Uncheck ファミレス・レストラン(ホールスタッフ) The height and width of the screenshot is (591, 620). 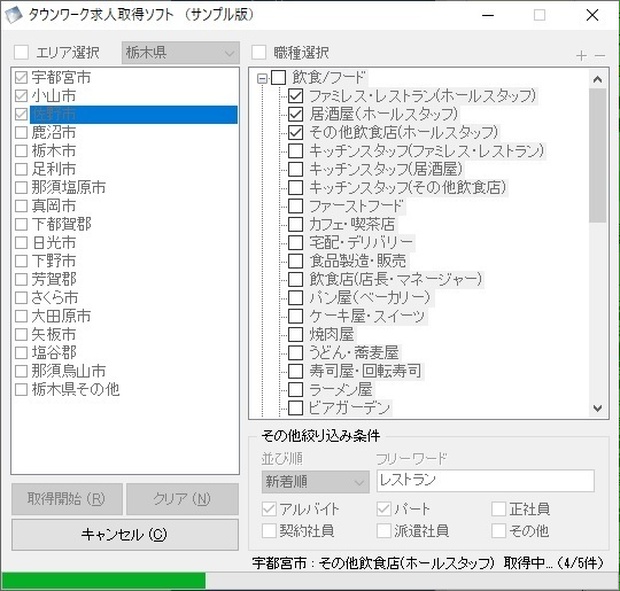[296, 96]
